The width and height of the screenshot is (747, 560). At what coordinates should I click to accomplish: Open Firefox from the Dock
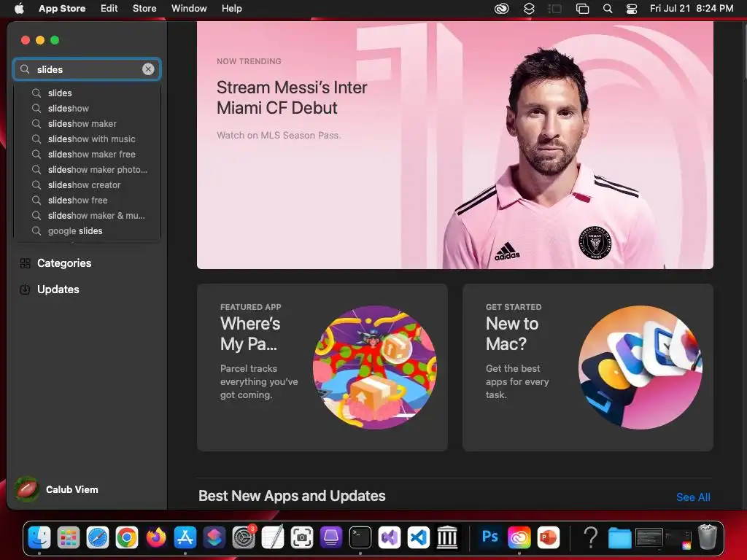click(x=156, y=537)
